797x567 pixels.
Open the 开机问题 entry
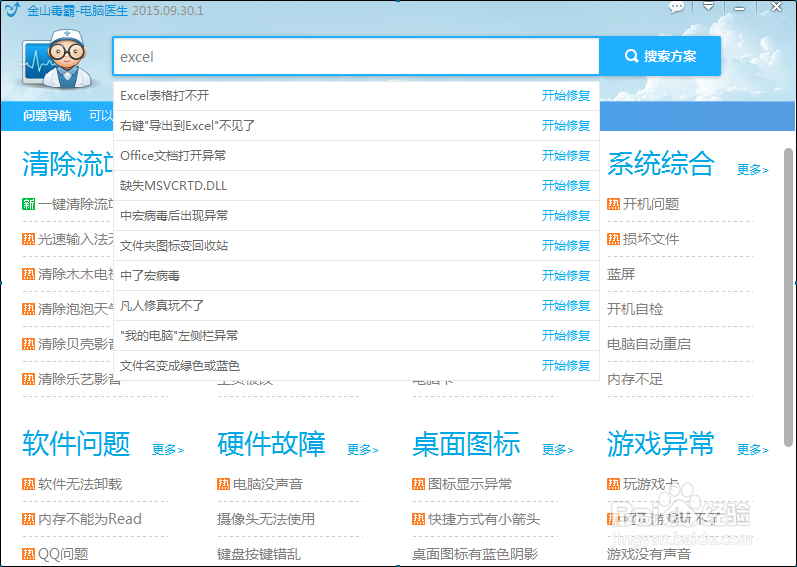coord(651,204)
